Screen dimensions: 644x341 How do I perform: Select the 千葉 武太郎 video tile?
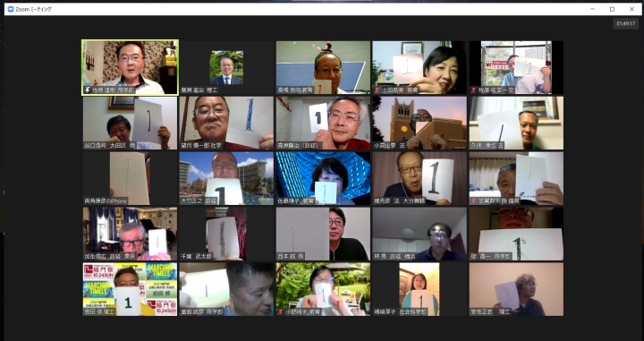[226, 234]
